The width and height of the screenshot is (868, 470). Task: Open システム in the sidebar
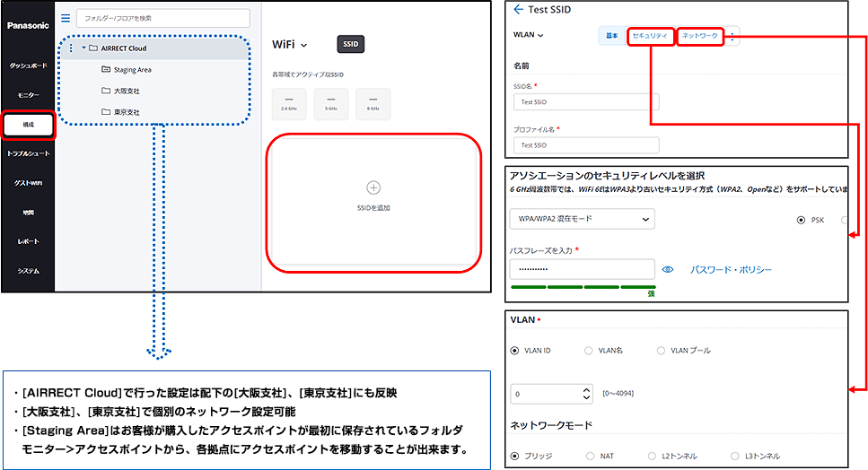coord(28,271)
